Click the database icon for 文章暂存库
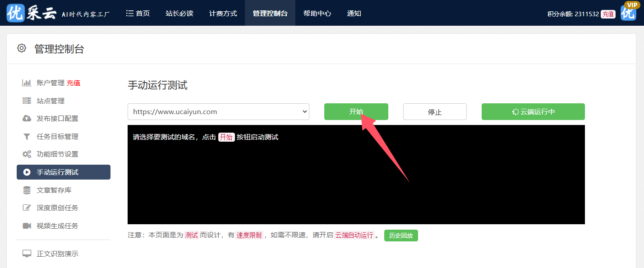This screenshot has height=268, width=644. (x=27, y=190)
